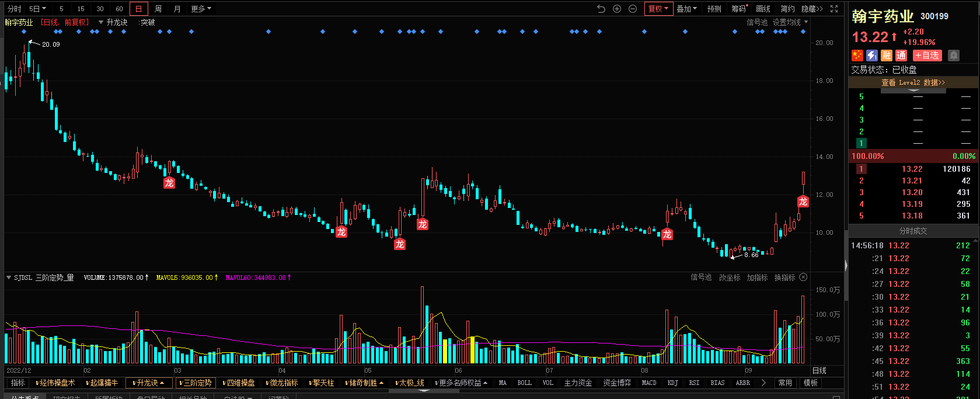Close the volume indicator panel with X icon
980x399 pixels.
(803, 277)
